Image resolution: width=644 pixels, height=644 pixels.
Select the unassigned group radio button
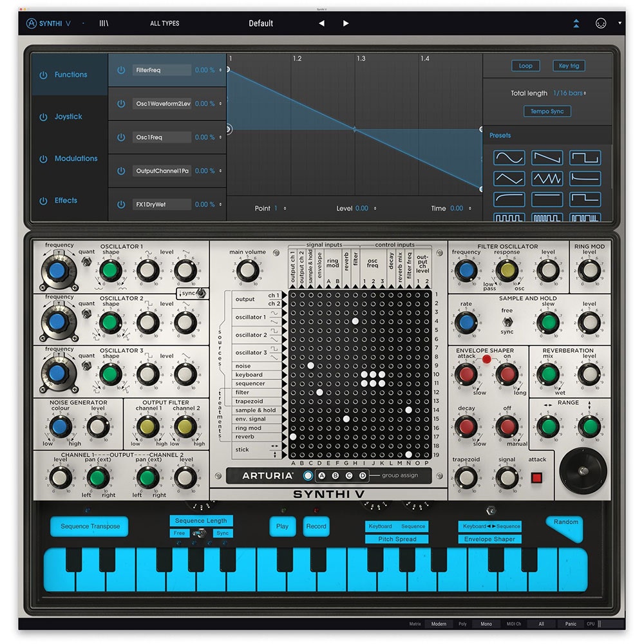point(308,476)
